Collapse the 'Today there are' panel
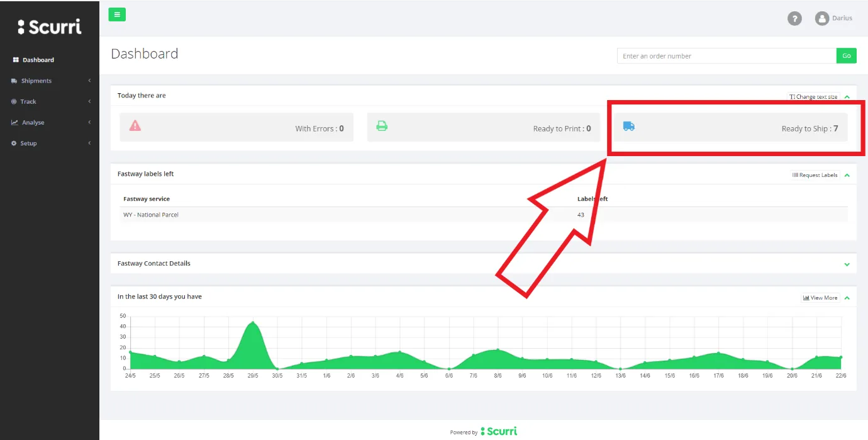Image resolution: width=868 pixels, height=440 pixels. (x=847, y=97)
